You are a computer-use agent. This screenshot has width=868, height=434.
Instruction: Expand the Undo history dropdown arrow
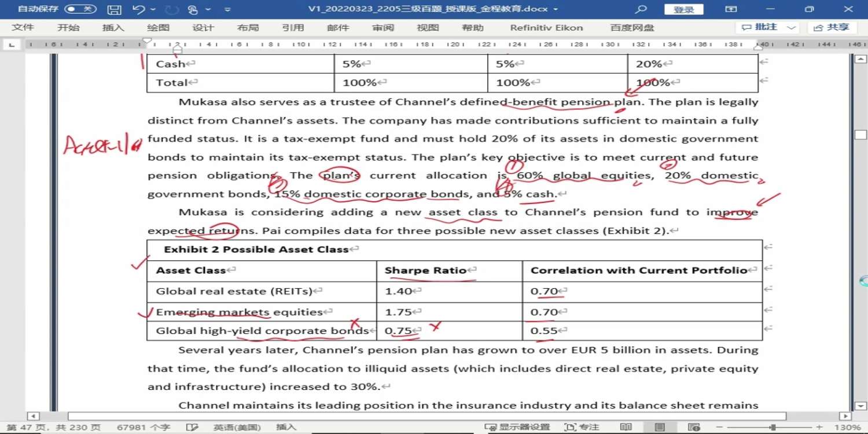(x=153, y=9)
